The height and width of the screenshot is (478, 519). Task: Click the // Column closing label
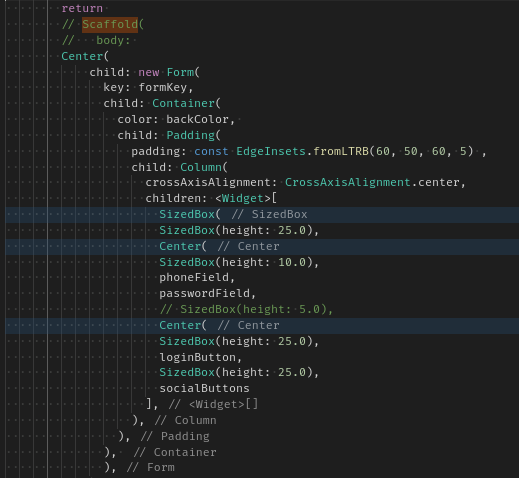pos(185,421)
